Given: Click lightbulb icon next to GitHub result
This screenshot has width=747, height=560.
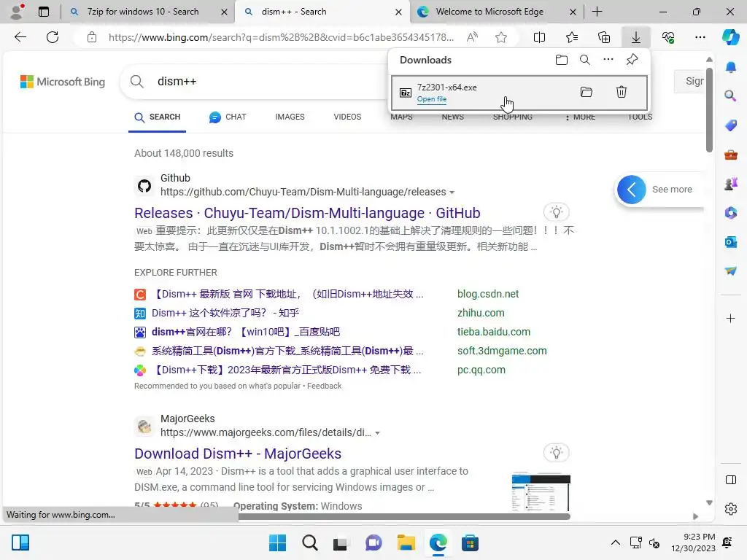Looking at the screenshot, I should (556, 212).
